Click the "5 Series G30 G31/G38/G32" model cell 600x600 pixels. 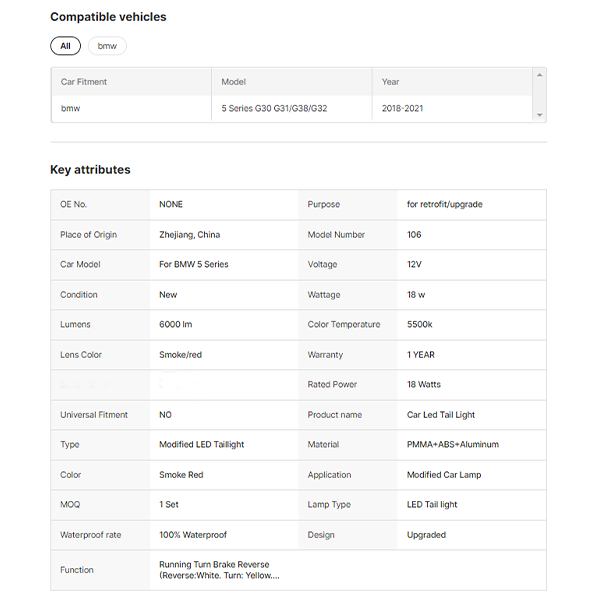click(x=274, y=108)
